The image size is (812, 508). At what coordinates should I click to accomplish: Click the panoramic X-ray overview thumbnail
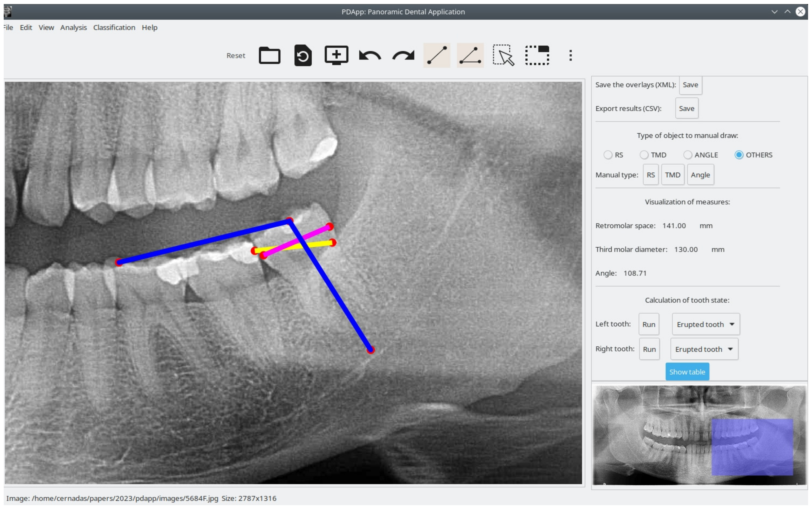699,435
